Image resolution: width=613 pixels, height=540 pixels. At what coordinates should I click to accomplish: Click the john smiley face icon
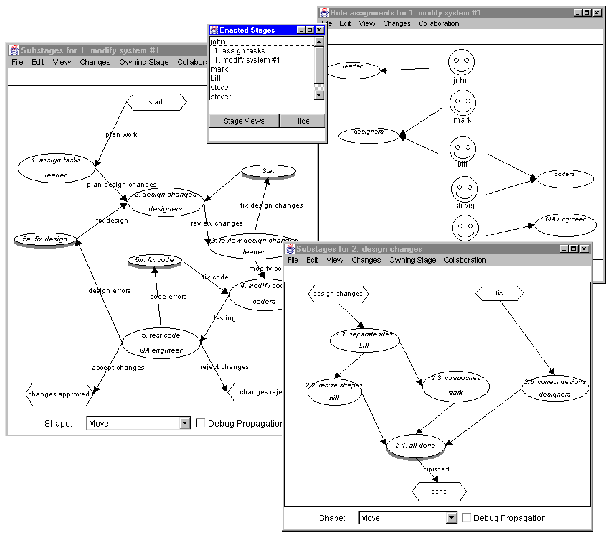(459, 62)
